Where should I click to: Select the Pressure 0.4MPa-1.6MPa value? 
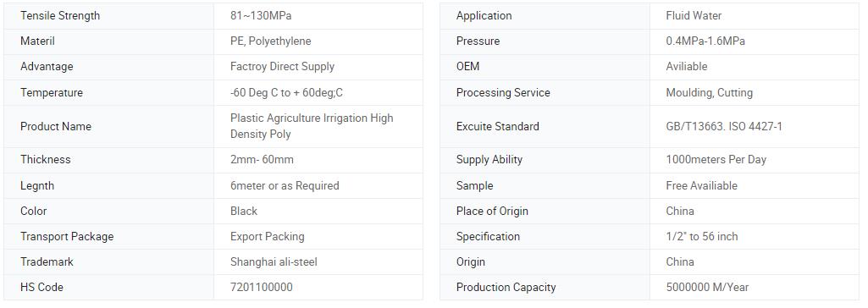point(705,41)
